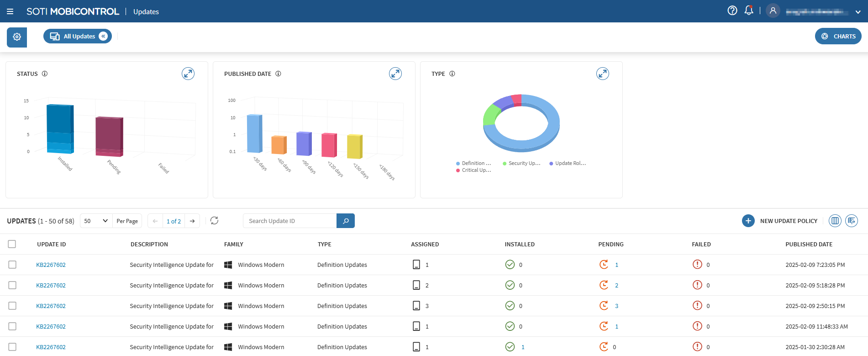Screen dimensions: 868x356
Task: Go to previous page arrow
Action: point(155,221)
